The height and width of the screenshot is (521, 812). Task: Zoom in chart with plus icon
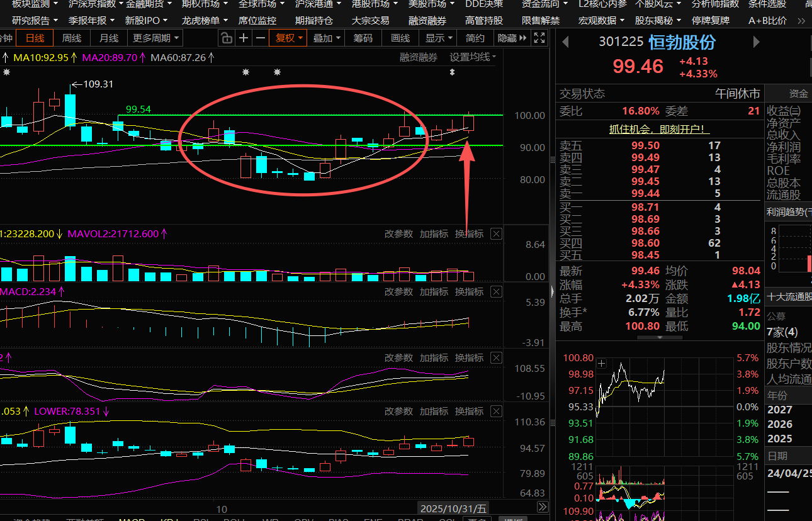click(244, 38)
